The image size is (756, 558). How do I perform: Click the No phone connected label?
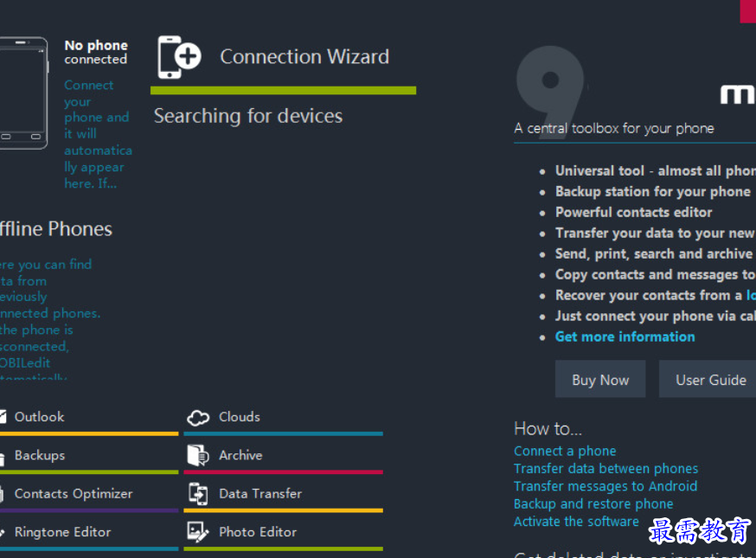[x=96, y=52]
